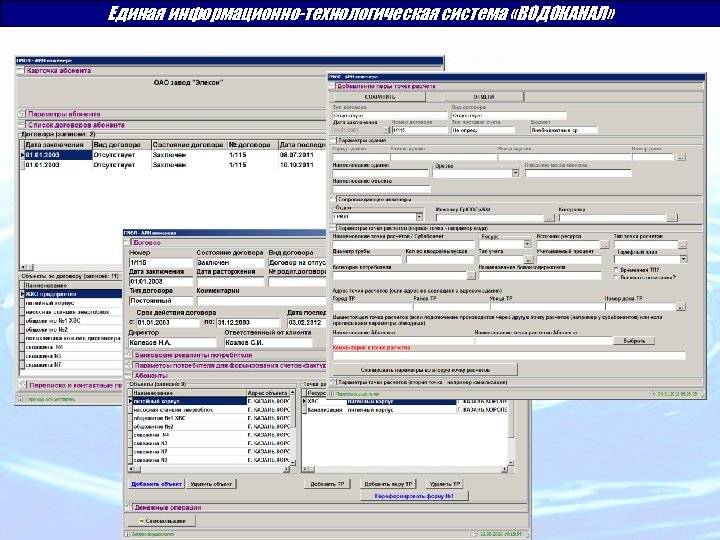The image size is (720, 540).
Task: Select the Канализация row in points table
Action: (406, 410)
